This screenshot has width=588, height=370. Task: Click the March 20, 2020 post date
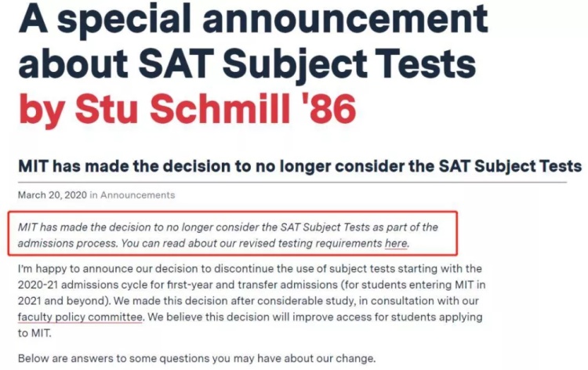pyautogui.click(x=51, y=195)
